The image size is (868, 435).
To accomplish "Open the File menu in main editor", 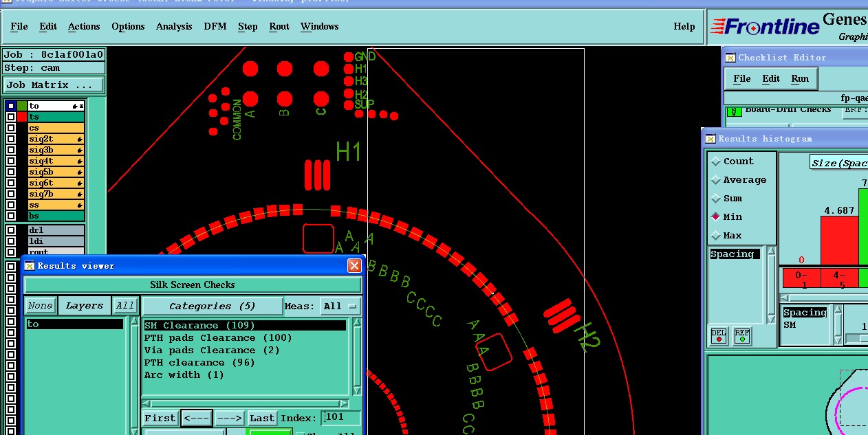I will (19, 26).
